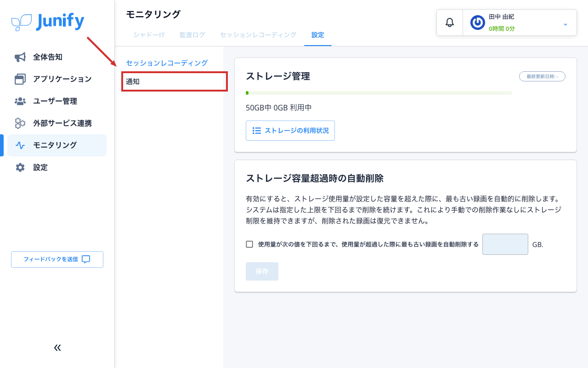This screenshot has height=368, width=588.
Task: Focus the GB limit input field
Action: tap(505, 244)
